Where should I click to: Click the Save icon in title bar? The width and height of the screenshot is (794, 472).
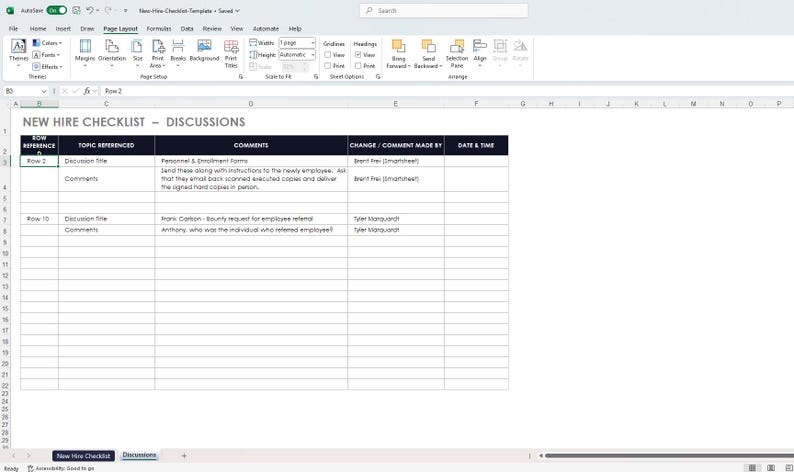[76, 10]
